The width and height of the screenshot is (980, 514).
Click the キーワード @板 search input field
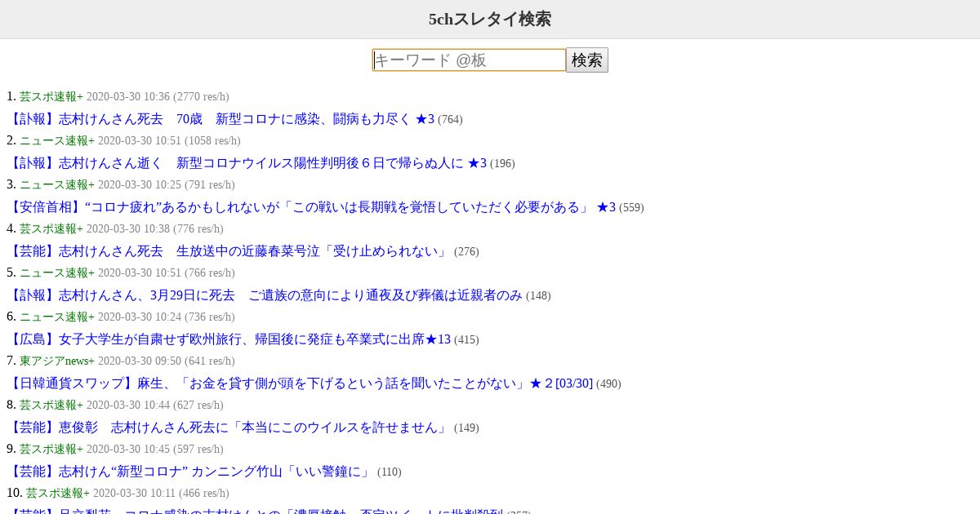469,60
